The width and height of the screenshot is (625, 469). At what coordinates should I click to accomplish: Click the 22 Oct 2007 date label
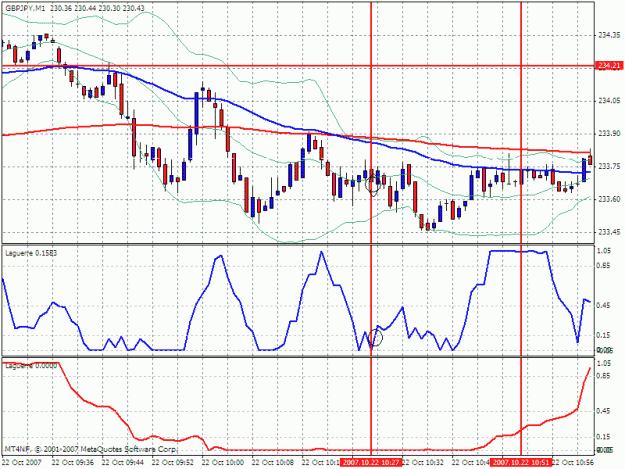[x=22, y=462]
